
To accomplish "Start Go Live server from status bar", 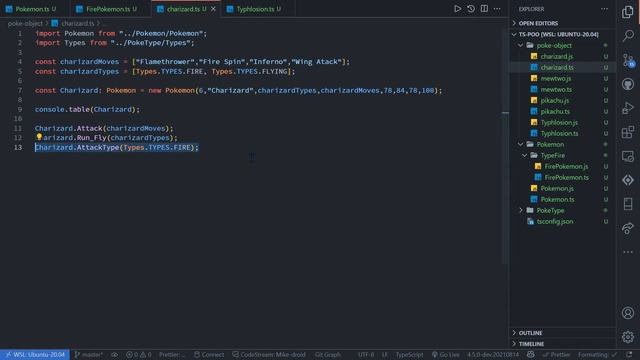I will 445,355.
